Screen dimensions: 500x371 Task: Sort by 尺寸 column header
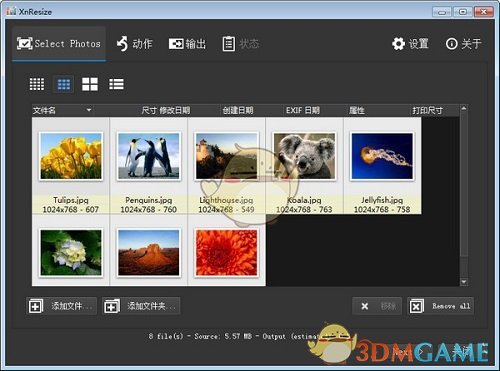point(149,110)
